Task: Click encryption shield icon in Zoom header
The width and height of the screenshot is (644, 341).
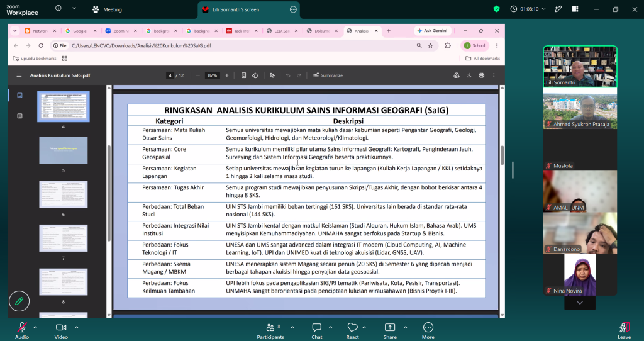Action: coord(497,9)
